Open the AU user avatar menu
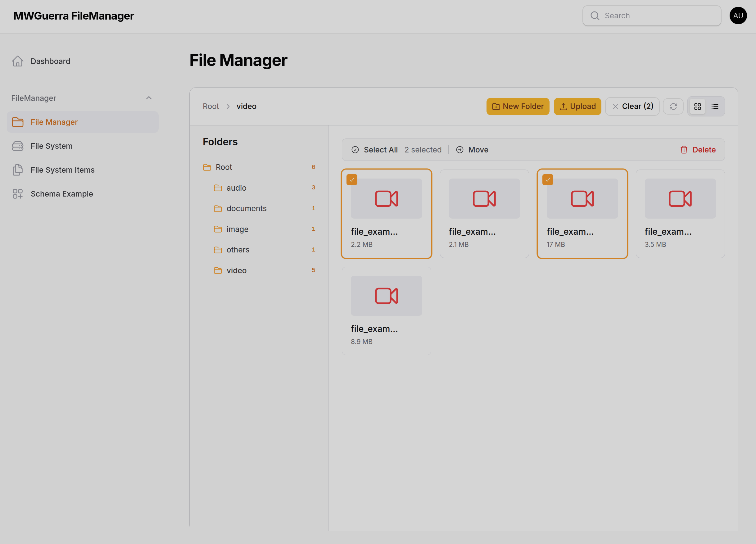The width and height of the screenshot is (756, 544). (x=738, y=16)
